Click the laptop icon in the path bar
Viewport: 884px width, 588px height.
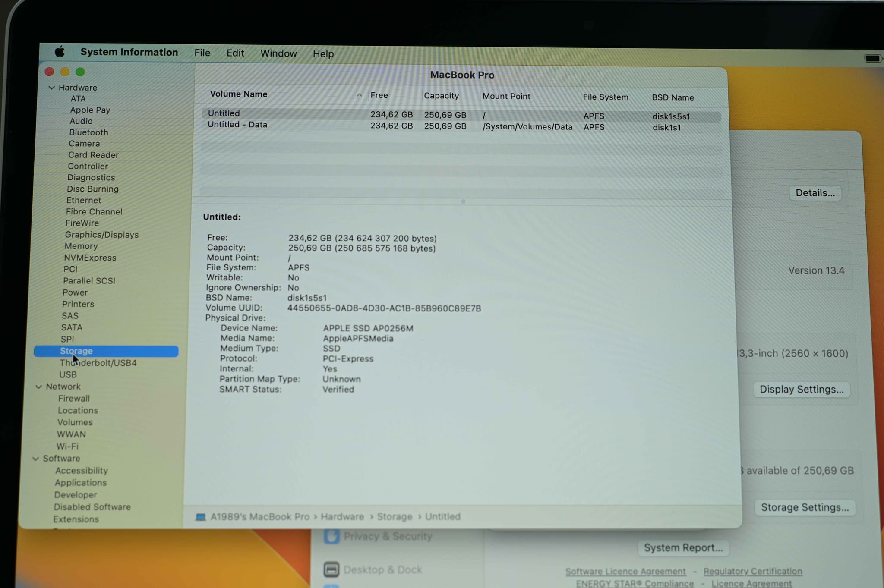pos(200,516)
